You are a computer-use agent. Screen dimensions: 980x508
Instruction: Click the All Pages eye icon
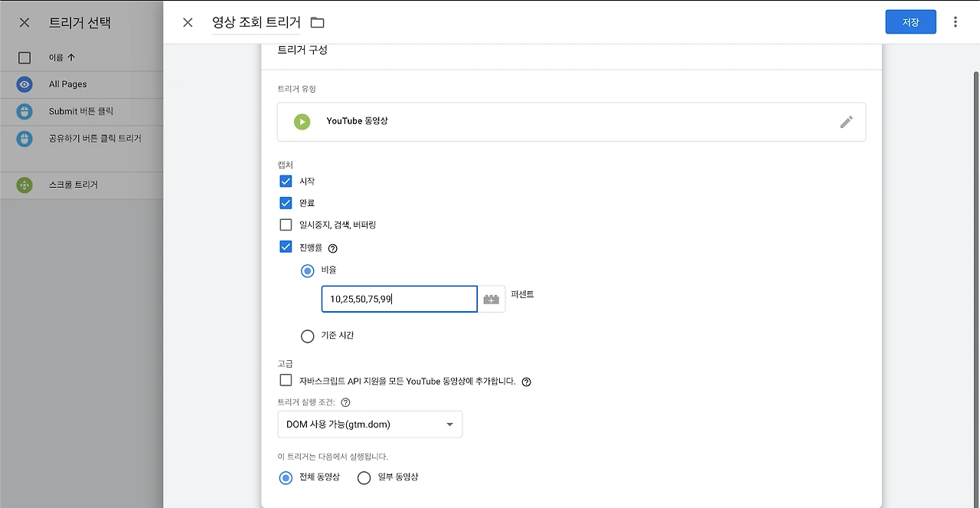click(24, 84)
